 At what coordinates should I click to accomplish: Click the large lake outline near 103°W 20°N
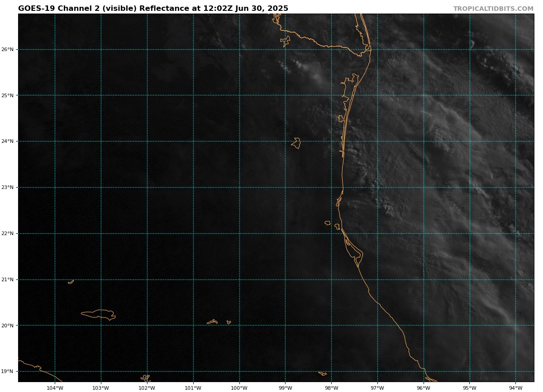(99, 315)
